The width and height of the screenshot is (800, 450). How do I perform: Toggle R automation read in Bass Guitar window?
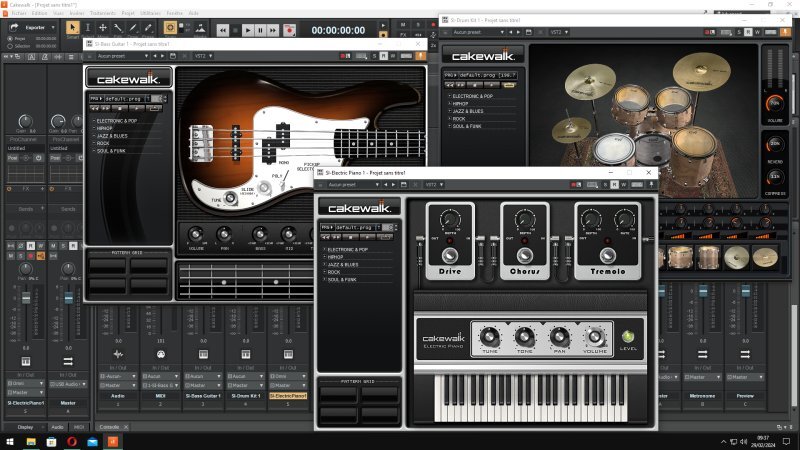coord(383,56)
